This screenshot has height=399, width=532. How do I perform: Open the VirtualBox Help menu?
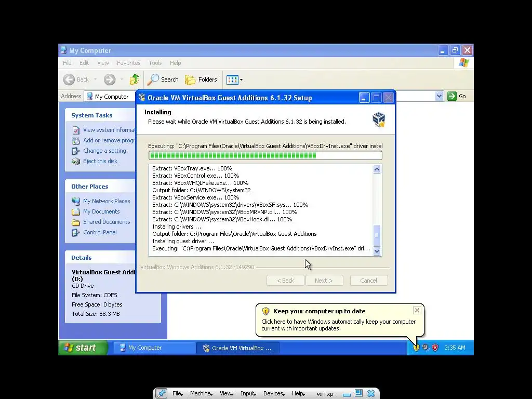pos(298,394)
